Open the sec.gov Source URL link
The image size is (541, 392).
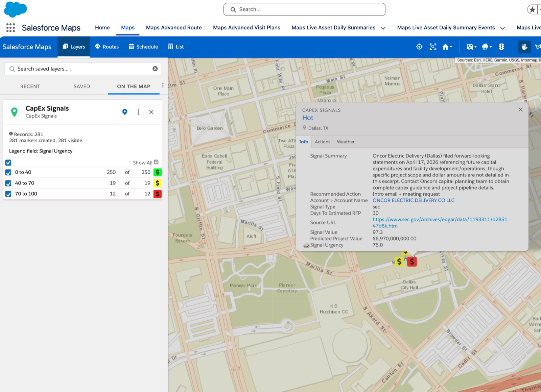click(440, 223)
